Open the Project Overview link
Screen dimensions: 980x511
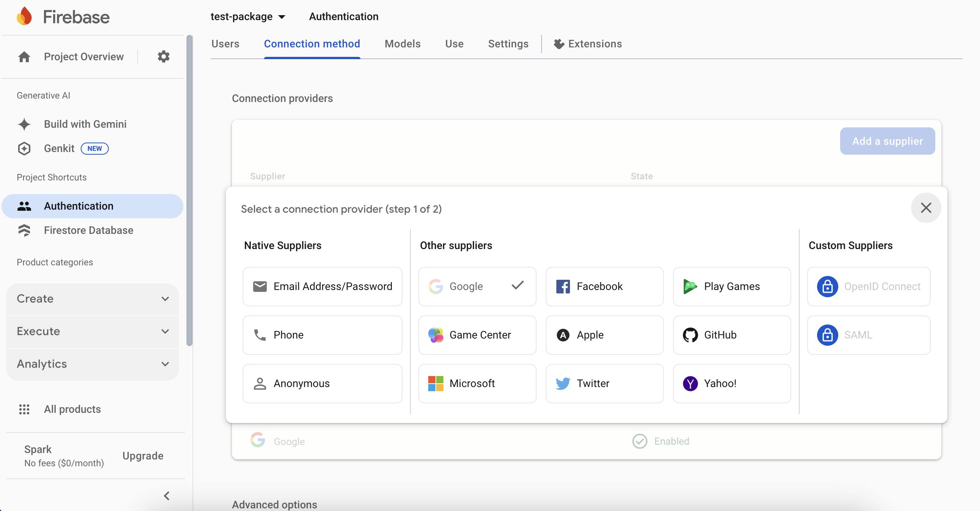coord(84,57)
